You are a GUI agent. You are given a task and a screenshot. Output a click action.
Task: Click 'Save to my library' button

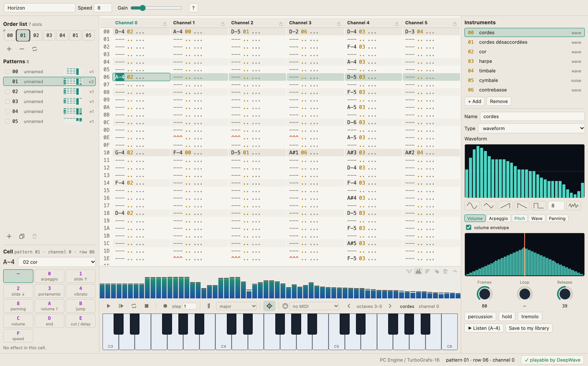tap(529, 328)
